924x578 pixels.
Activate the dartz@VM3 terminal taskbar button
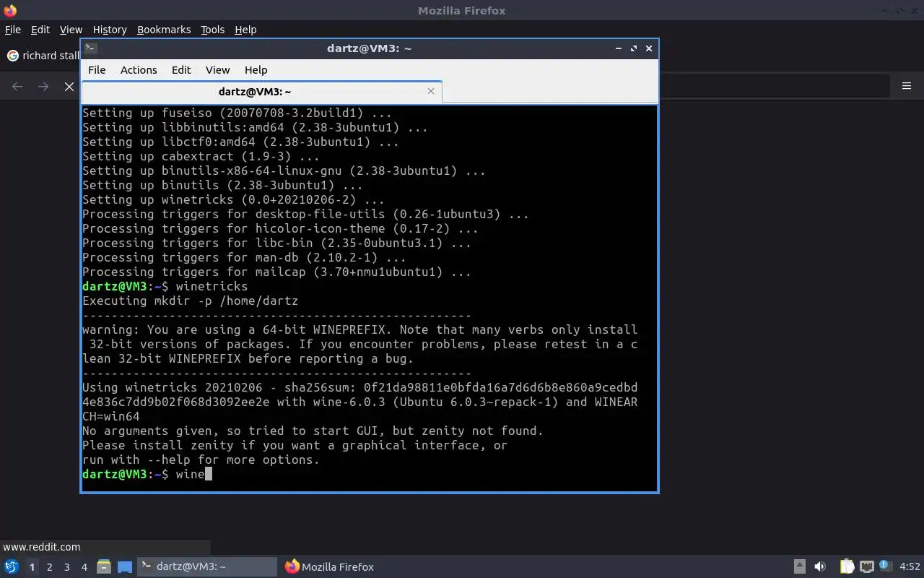[x=207, y=567]
